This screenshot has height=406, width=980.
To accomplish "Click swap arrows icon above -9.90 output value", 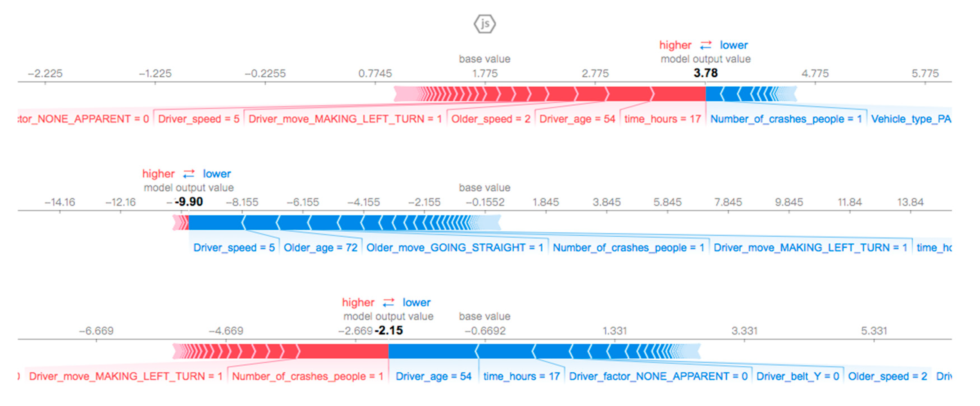I will point(189,174).
